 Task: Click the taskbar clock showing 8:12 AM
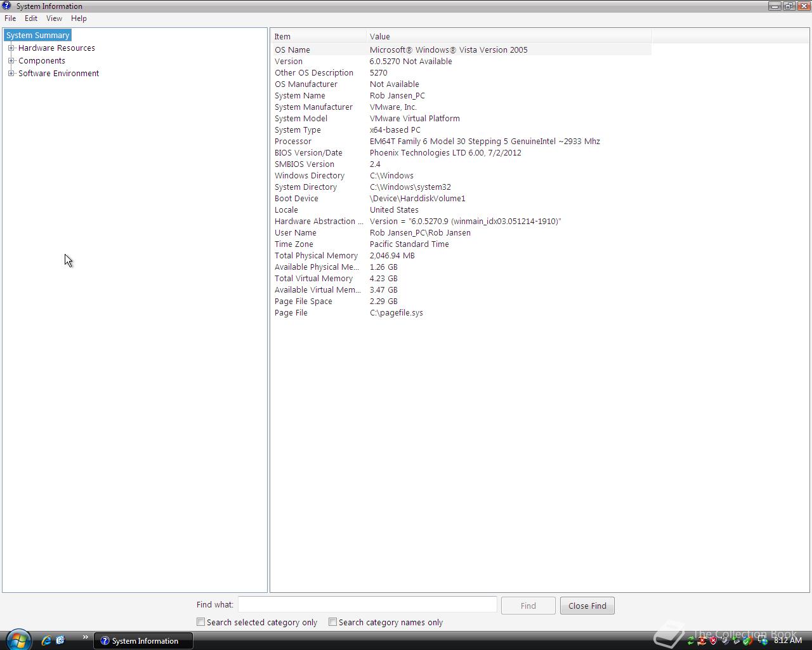click(x=788, y=640)
